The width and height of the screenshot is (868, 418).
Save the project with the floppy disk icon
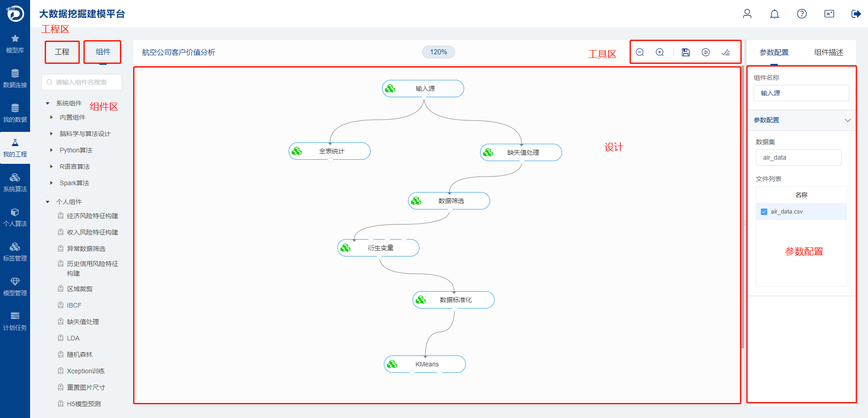coord(686,52)
